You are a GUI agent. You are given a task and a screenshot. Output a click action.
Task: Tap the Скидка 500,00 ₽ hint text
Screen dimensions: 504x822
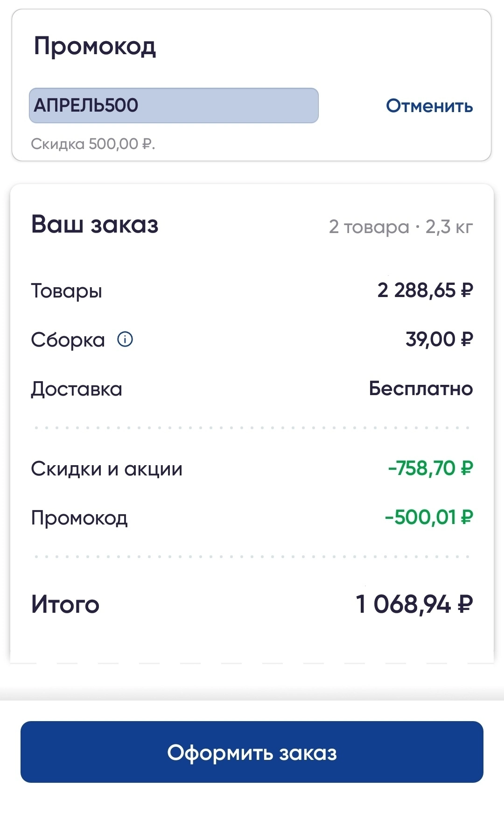pyautogui.click(x=93, y=144)
